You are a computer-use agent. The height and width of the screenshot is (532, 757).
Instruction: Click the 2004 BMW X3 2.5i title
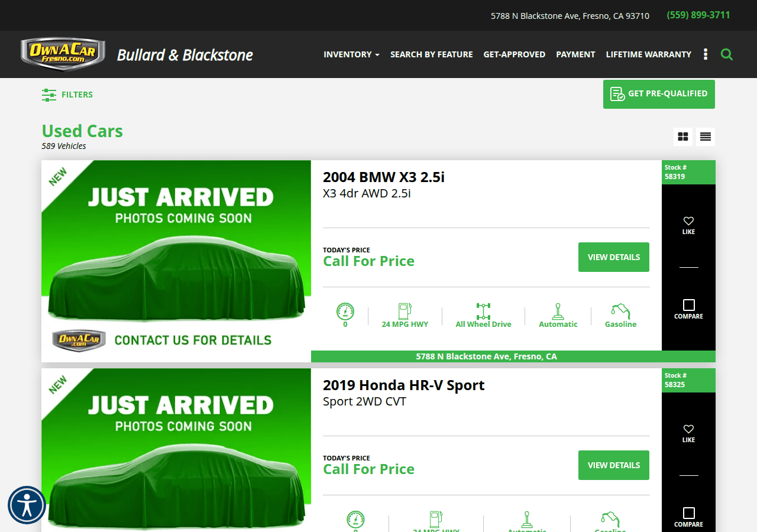click(x=384, y=177)
